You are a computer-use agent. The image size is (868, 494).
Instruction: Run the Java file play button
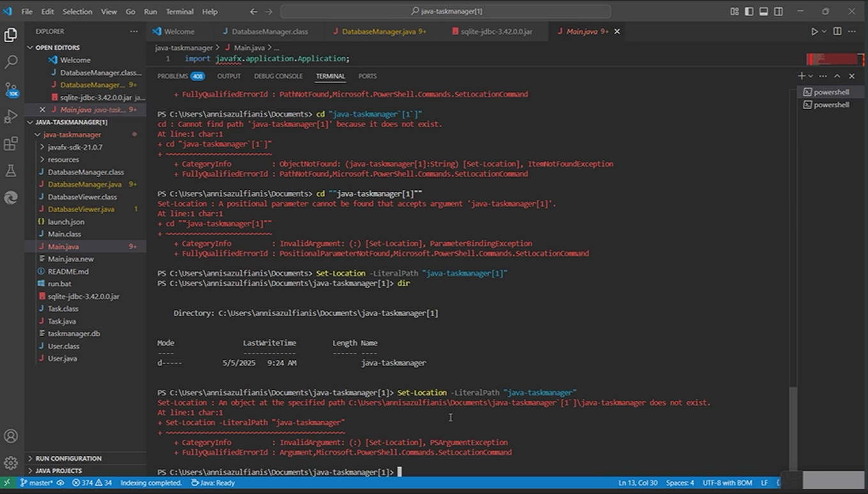coord(814,31)
